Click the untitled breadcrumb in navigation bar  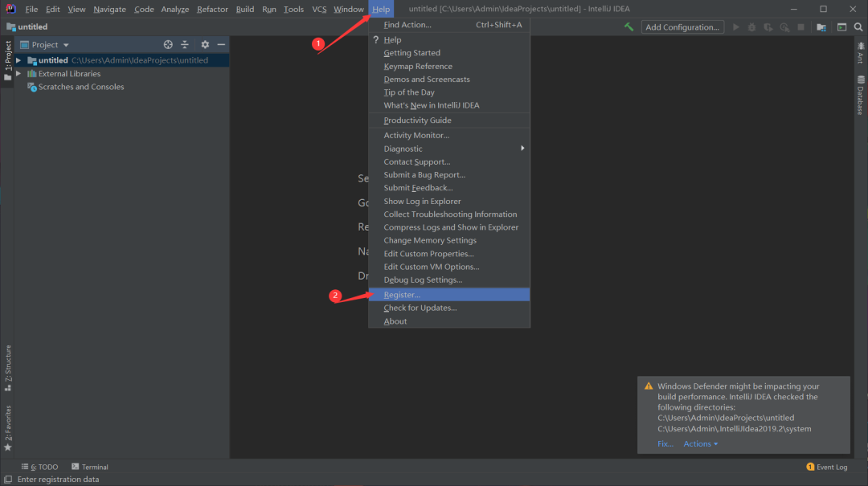coord(27,27)
